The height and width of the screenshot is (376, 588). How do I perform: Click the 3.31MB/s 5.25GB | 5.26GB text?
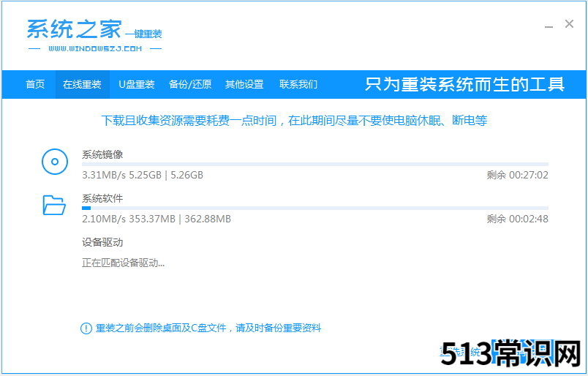143,175
